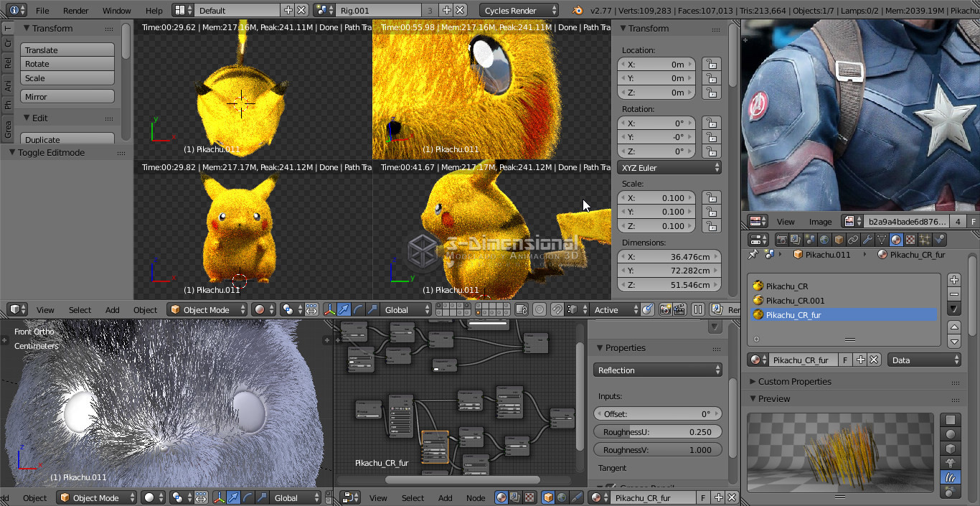Open the Render menu
The width and height of the screenshot is (980, 506).
tap(75, 10)
